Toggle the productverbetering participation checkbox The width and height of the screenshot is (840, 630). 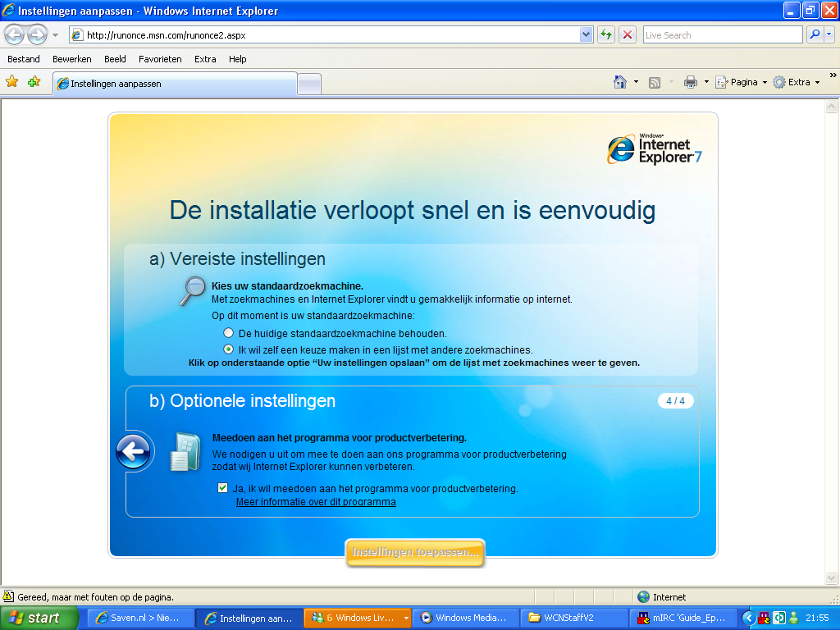[x=223, y=488]
